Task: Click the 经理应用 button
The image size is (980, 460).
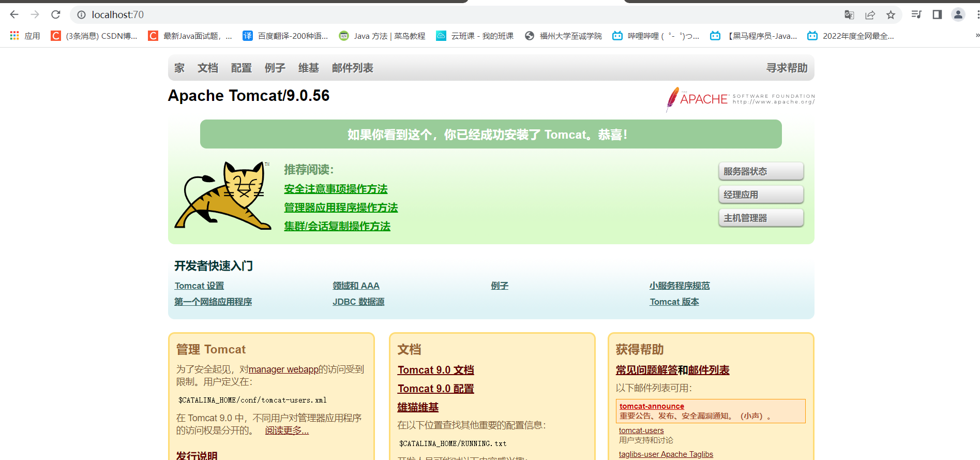Action: pos(761,195)
